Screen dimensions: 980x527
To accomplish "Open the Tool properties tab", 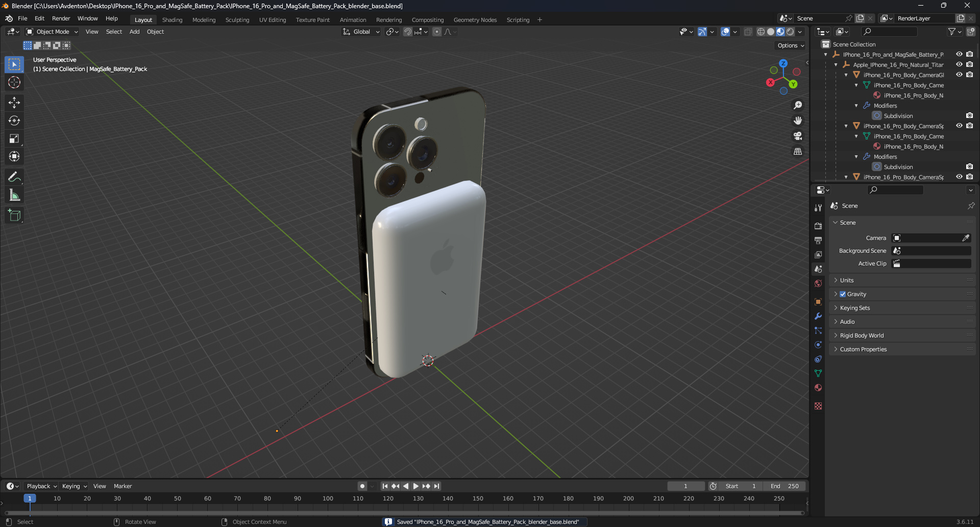I will tap(818, 208).
